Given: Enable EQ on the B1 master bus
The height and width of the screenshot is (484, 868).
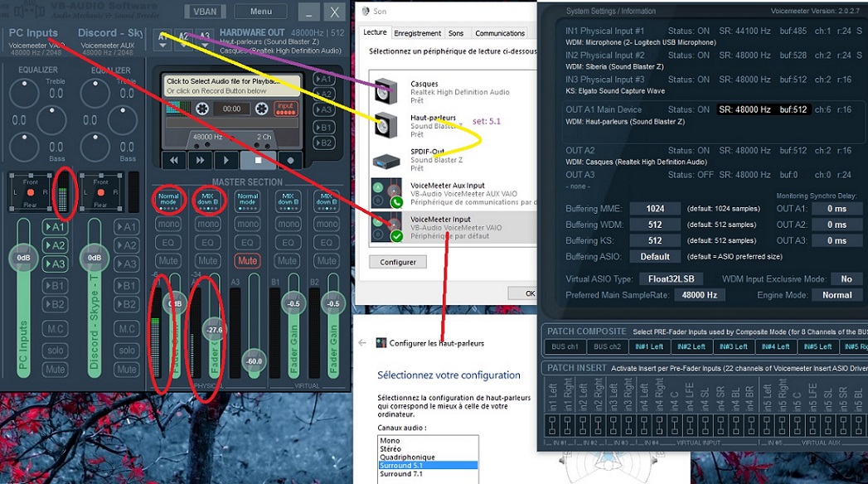Looking at the screenshot, I should [288, 242].
